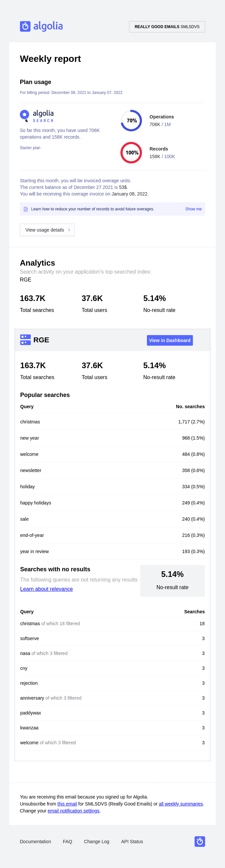Click the 'year in review' query

[34, 552]
